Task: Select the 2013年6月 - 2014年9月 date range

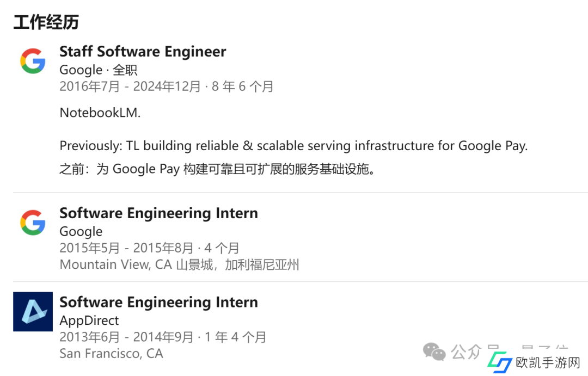Action: click(x=163, y=337)
